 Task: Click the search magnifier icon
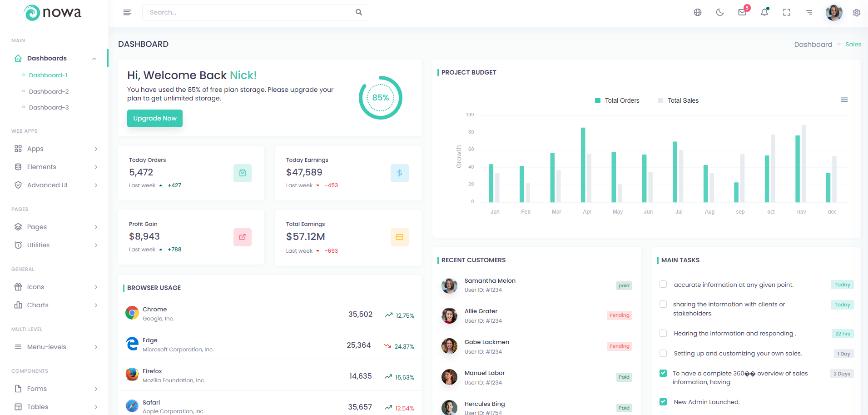(359, 12)
